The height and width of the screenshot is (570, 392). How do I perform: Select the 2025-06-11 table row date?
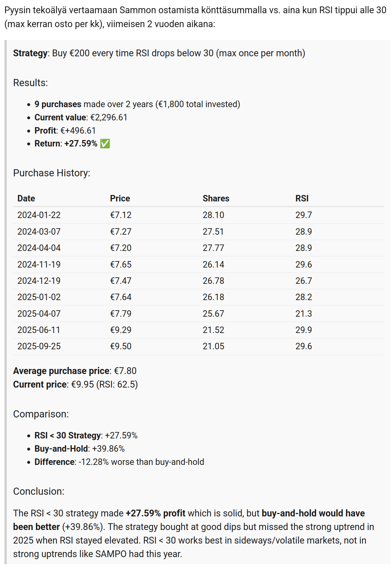click(x=39, y=330)
